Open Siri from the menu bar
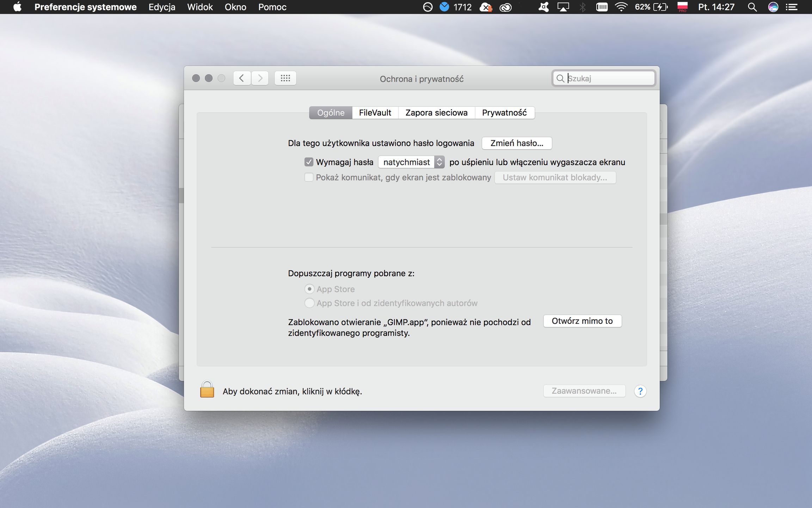Screen dimensions: 812x508 (x=773, y=7)
